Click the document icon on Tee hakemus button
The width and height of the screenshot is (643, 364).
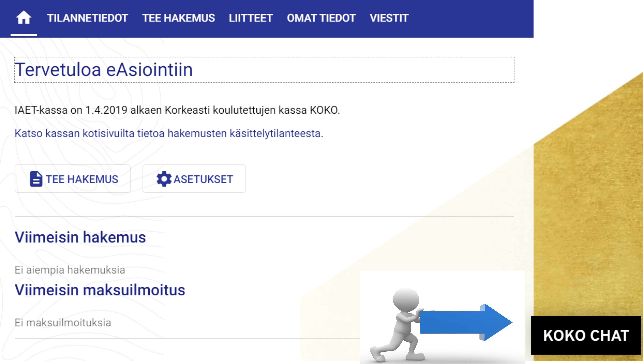click(x=36, y=179)
